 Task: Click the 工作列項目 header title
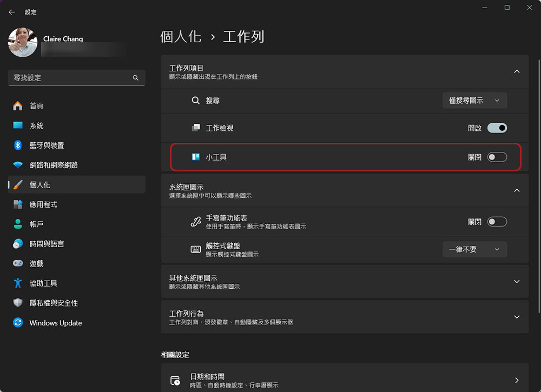[186, 68]
